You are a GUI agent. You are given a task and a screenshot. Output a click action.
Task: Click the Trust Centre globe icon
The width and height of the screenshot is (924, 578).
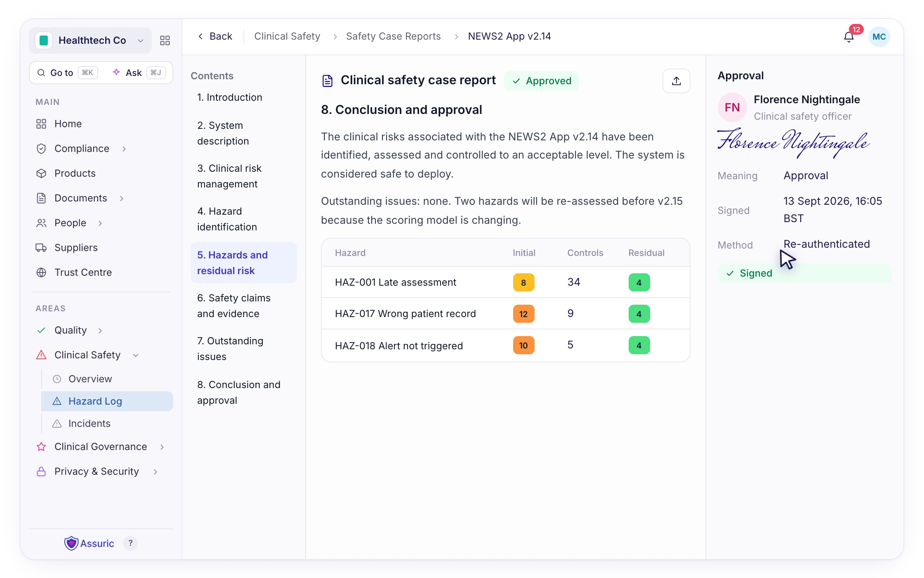[41, 272]
